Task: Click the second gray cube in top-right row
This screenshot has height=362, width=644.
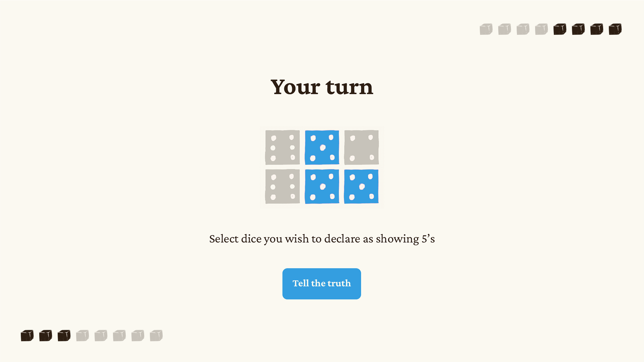Action: click(x=504, y=29)
